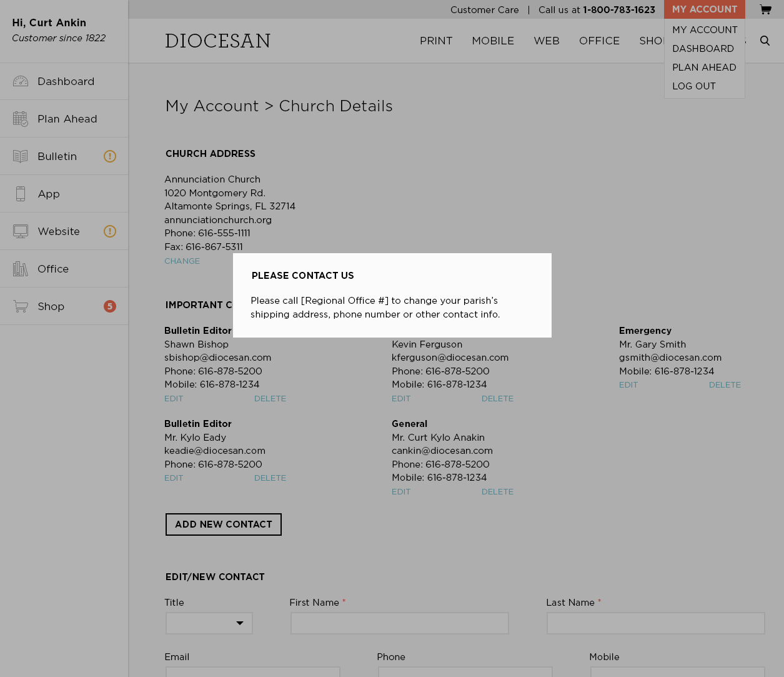Expand the MY ACCOUNT menu header

[x=705, y=9]
